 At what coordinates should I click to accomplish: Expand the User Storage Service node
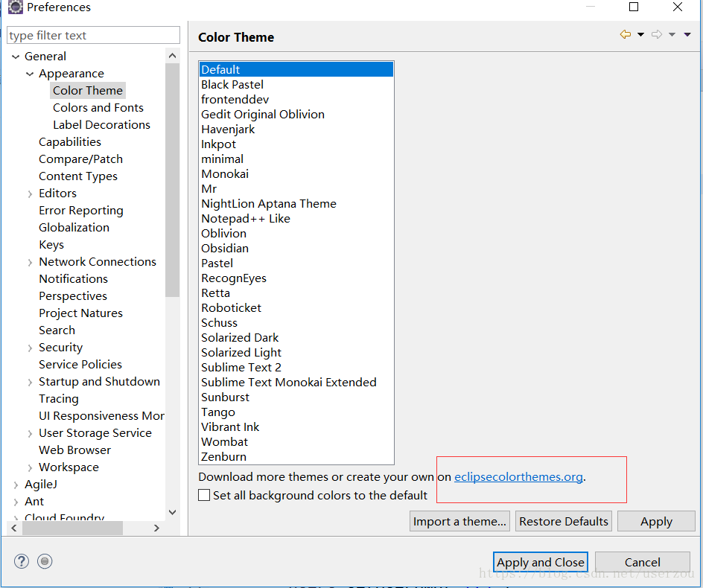click(30, 433)
